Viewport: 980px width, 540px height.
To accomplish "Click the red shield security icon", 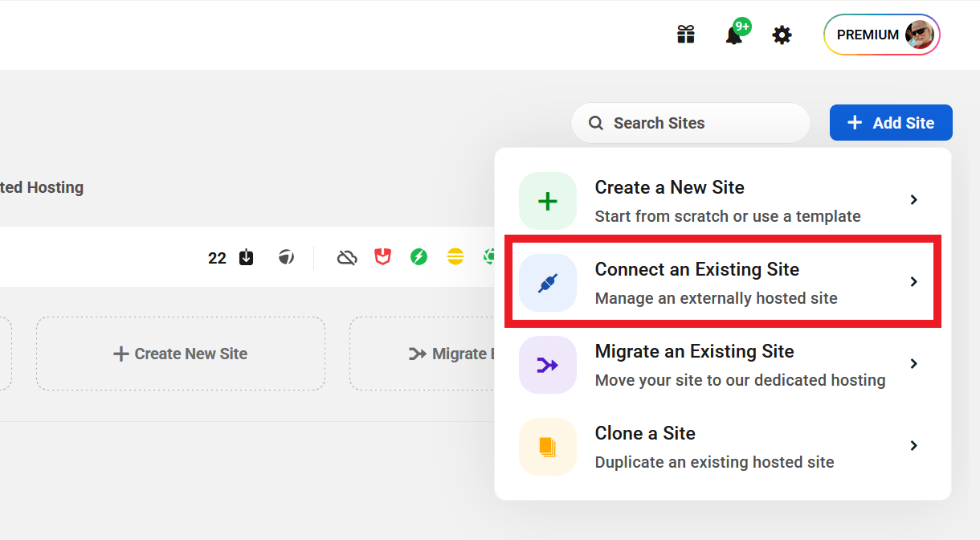I will (383, 257).
